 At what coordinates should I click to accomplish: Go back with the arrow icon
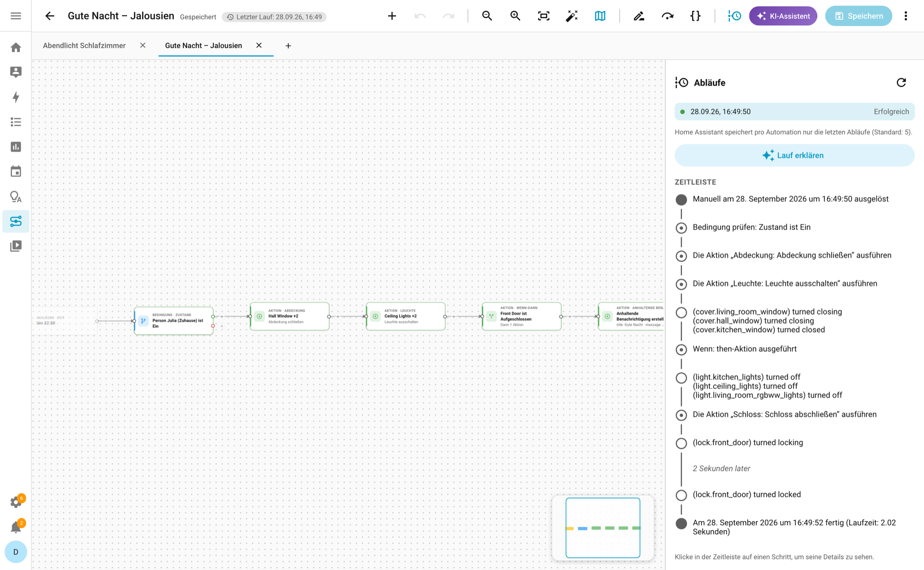click(x=50, y=16)
